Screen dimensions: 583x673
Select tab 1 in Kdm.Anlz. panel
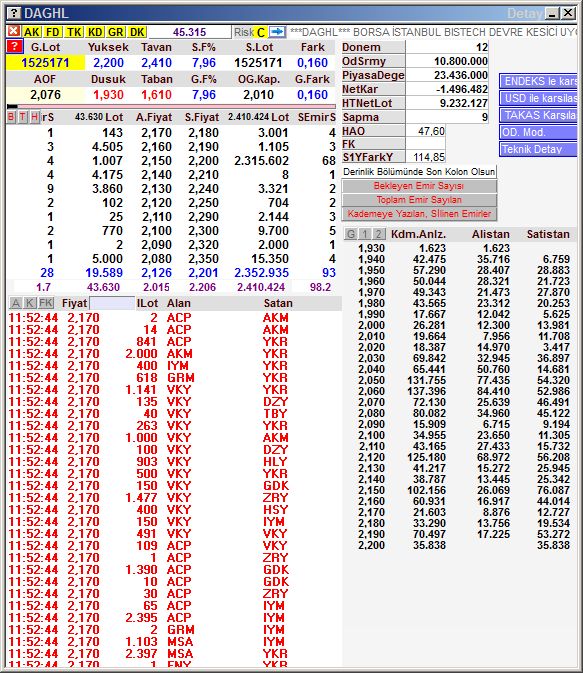(x=365, y=234)
